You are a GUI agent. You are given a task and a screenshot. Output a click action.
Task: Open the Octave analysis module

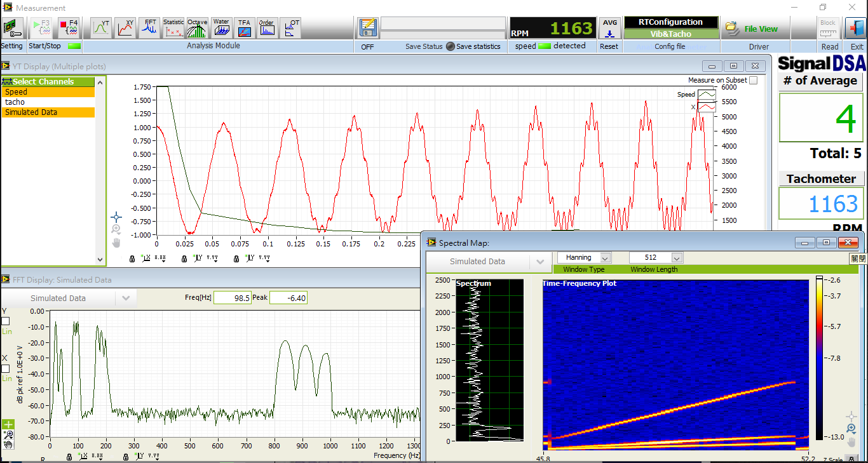(198, 28)
